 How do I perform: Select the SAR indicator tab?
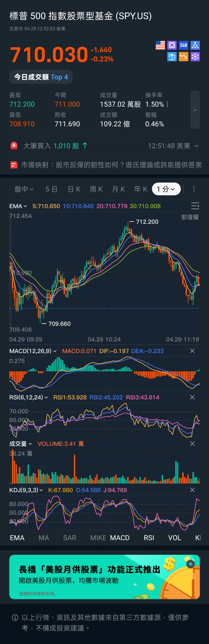(x=70, y=538)
